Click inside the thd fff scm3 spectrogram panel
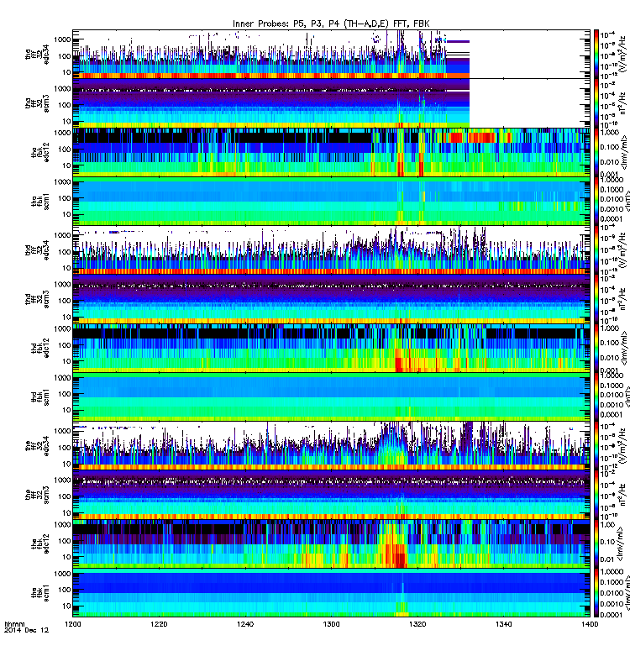Image resolution: width=630 pixels, height=672 pixels. 331,299
